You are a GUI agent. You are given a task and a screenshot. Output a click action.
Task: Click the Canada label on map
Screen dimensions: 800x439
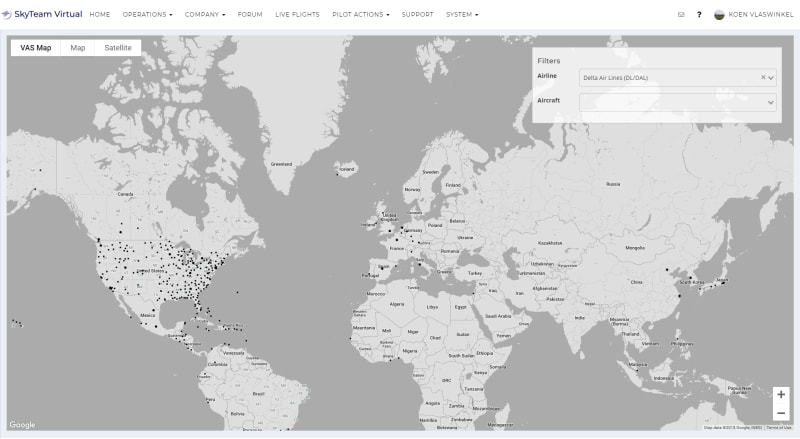click(x=126, y=194)
